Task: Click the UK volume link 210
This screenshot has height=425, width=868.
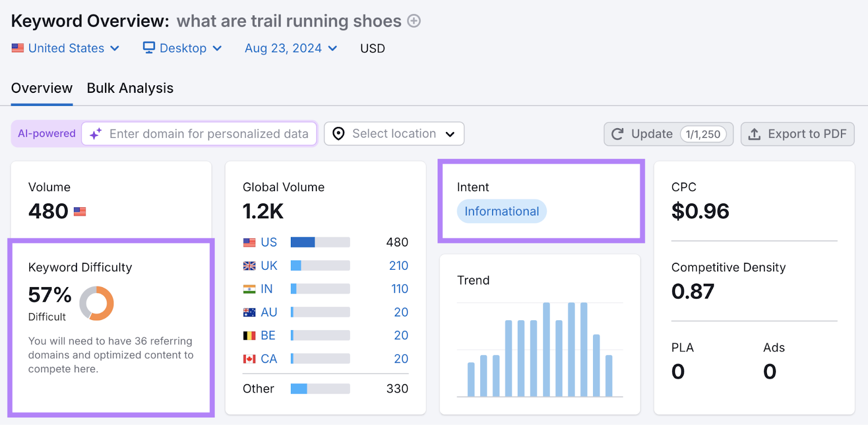Action: point(398,266)
